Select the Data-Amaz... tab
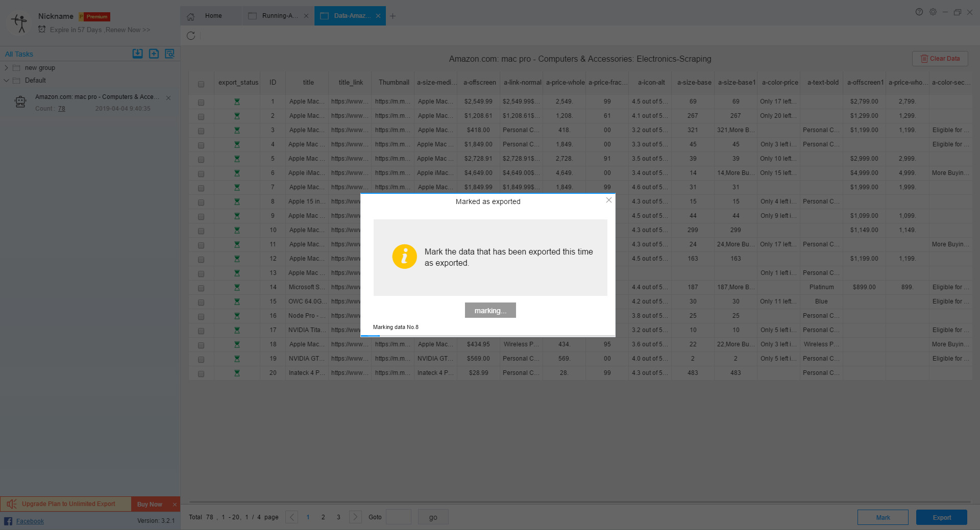980x530 pixels. click(x=350, y=16)
